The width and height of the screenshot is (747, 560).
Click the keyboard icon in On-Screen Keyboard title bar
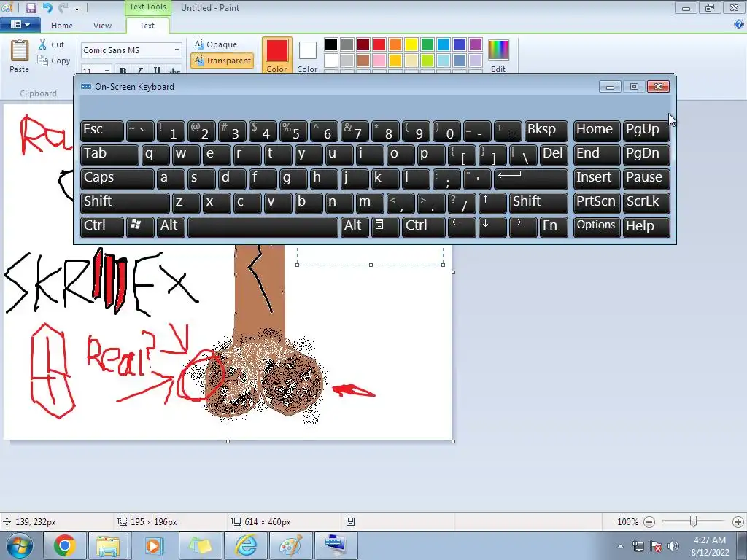pyautogui.click(x=86, y=87)
